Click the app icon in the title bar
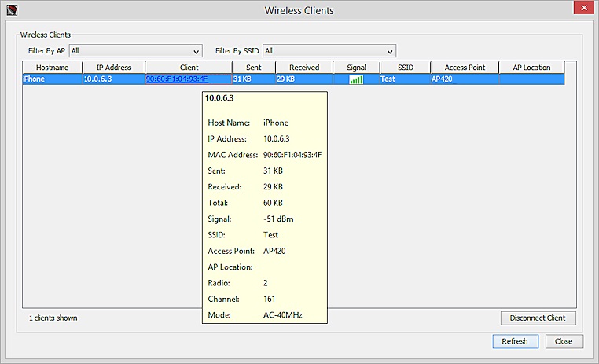Image resolution: width=599 pixels, height=364 pixels. tap(9, 10)
